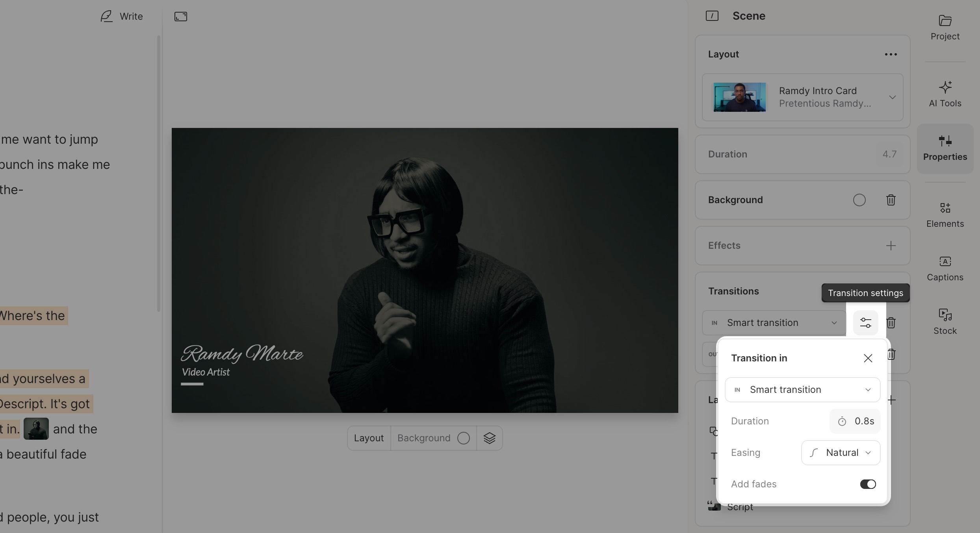
Task: Click the fullscreen canvas icon
Action: [x=181, y=17]
